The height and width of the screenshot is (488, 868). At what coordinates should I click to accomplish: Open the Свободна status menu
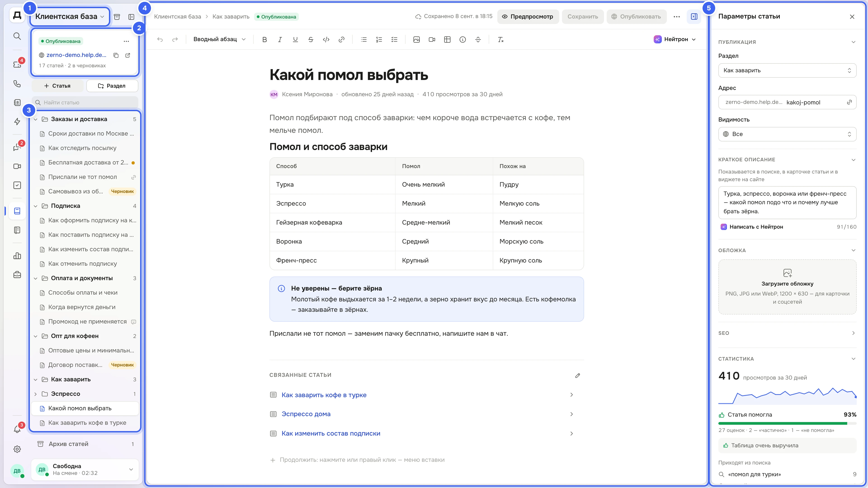pyautogui.click(x=85, y=469)
